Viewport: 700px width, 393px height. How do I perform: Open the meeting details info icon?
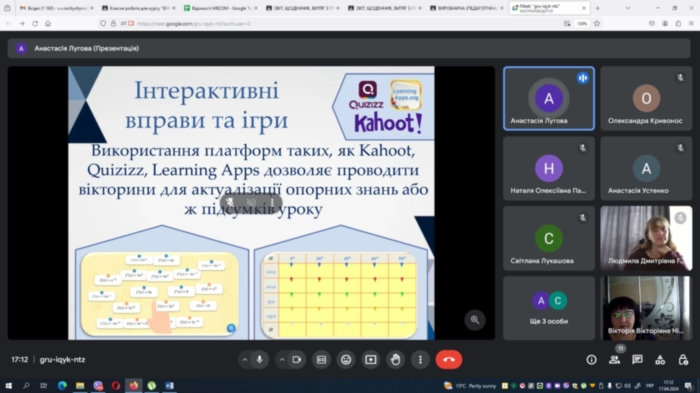click(592, 360)
